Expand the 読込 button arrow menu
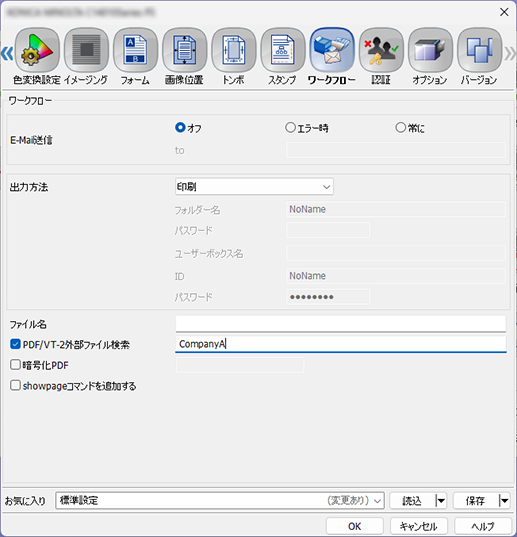Image resolution: width=517 pixels, height=537 pixels. click(x=441, y=501)
